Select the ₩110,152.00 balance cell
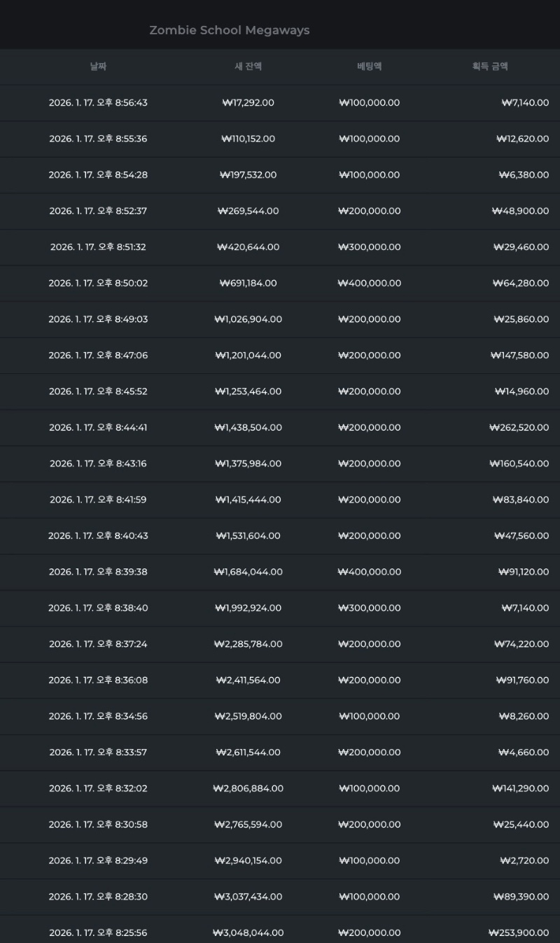The image size is (560, 943). [248, 139]
